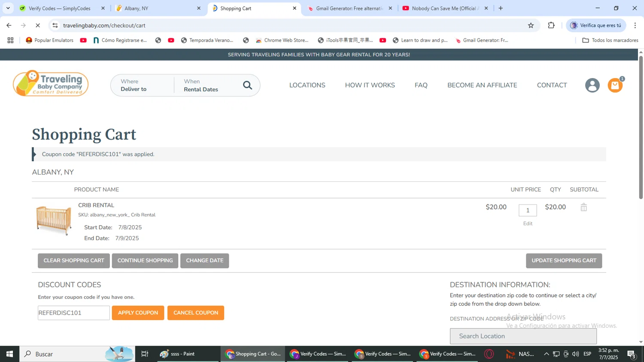The image size is (644, 362).
Task: Remove Crib Rental with the trash icon
Action: pos(583,207)
